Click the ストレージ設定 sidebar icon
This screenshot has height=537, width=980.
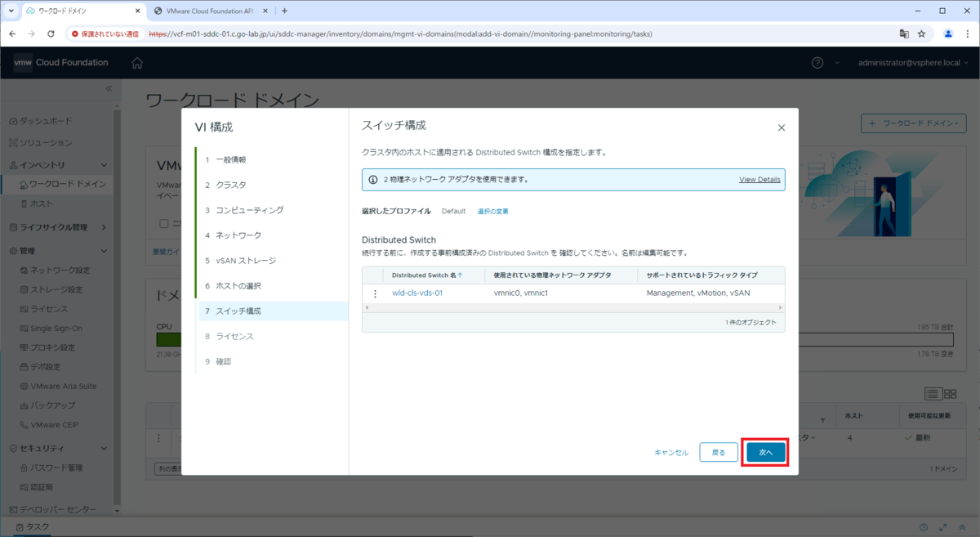(x=24, y=289)
